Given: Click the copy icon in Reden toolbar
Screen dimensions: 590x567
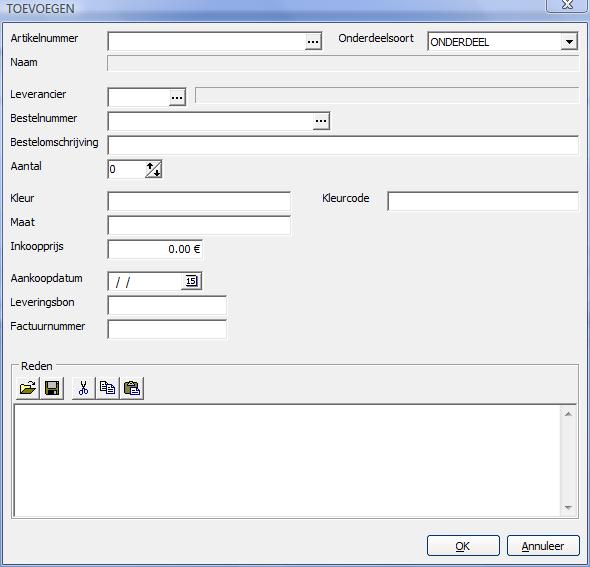Looking at the screenshot, I should (108, 388).
